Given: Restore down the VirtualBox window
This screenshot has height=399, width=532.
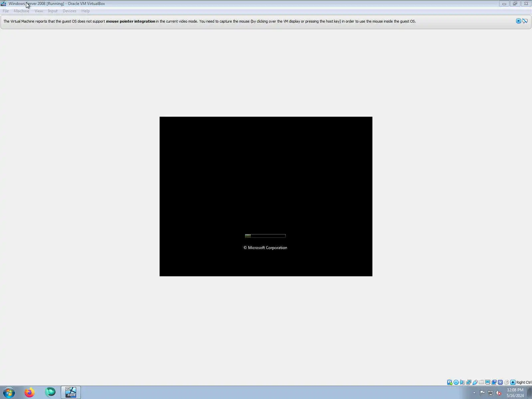Looking at the screenshot, I should (515, 4).
